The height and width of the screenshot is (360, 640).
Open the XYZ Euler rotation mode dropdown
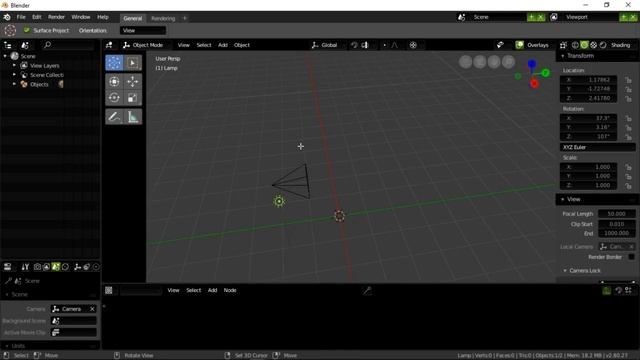coord(598,147)
